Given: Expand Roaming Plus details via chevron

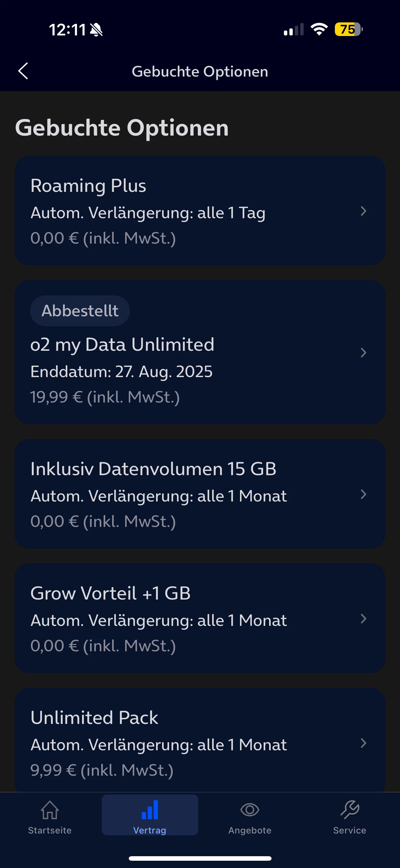Looking at the screenshot, I should tap(363, 211).
